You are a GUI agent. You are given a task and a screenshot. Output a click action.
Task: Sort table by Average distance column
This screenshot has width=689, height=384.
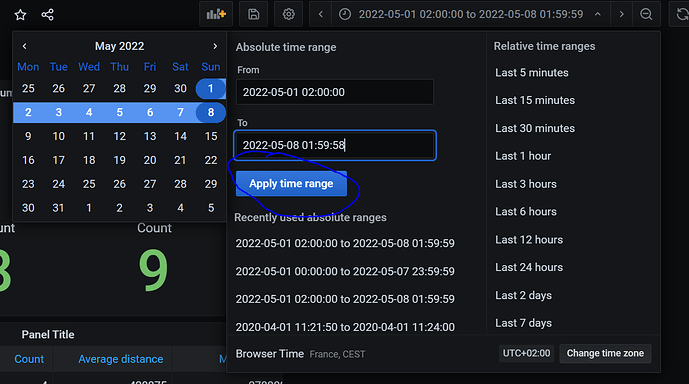coord(120,359)
